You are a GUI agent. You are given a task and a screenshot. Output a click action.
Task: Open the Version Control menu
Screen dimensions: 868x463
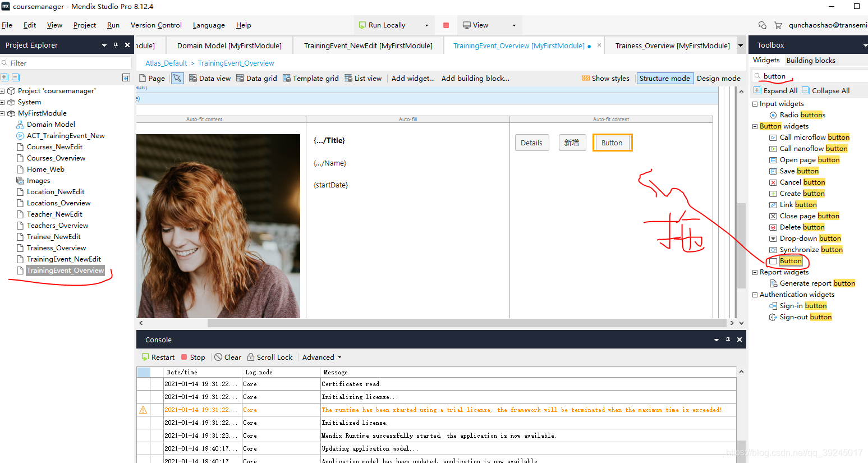click(156, 25)
